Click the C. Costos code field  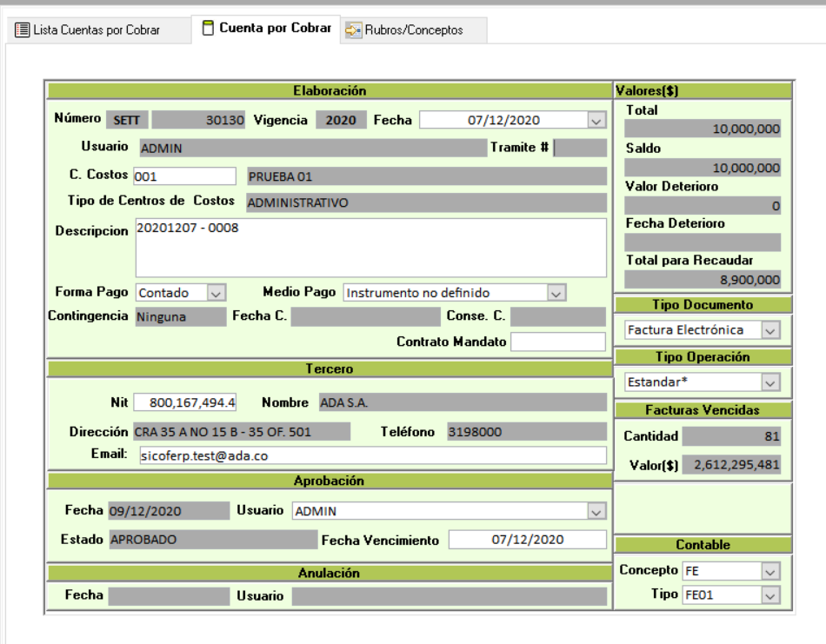184,176
